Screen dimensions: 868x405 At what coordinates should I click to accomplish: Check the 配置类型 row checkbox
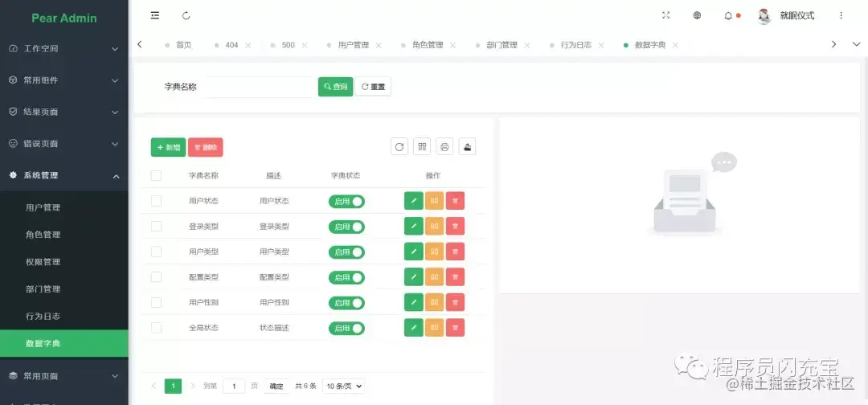point(156,277)
